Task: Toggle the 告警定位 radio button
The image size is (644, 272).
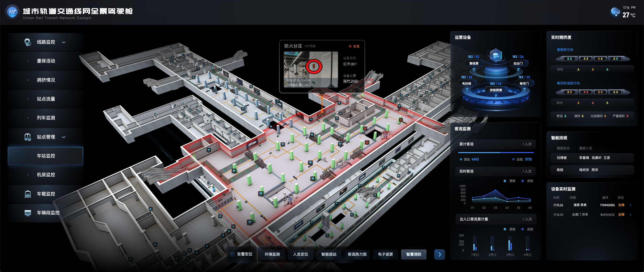Action: pyautogui.click(x=233, y=254)
